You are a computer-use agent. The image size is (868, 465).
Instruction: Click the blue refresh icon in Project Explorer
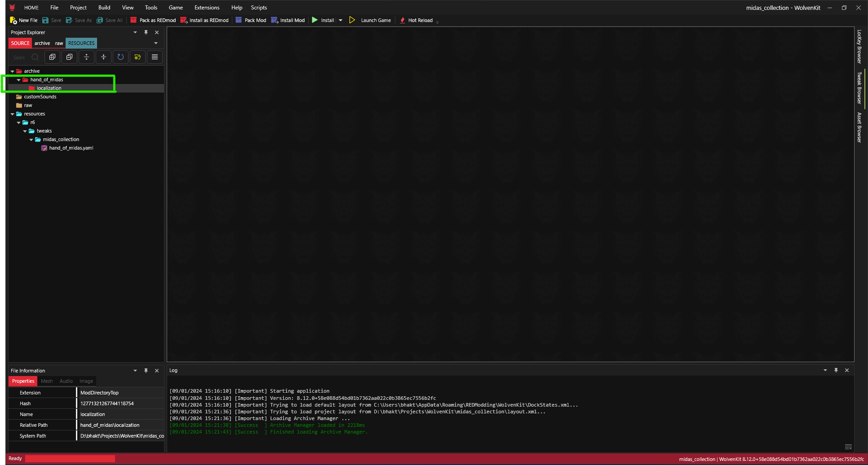[120, 57]
